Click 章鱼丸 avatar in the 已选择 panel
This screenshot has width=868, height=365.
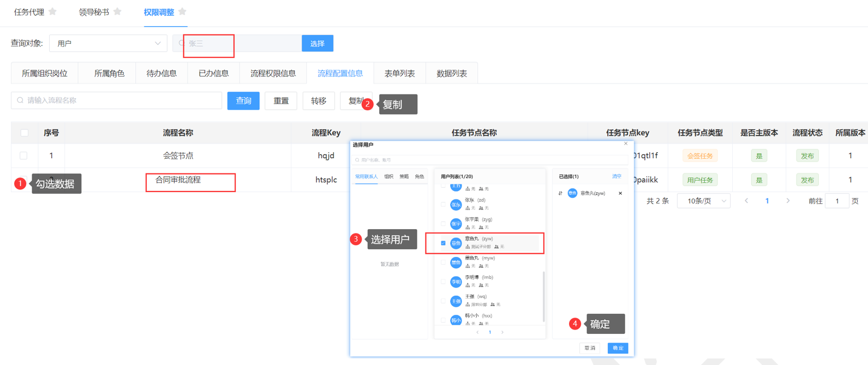[572, 193]
